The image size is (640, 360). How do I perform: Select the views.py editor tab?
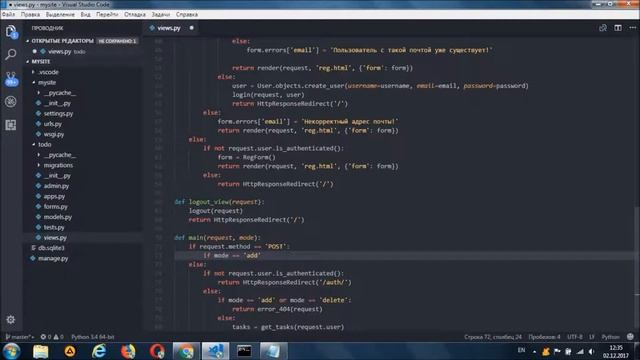pos(171,28)
